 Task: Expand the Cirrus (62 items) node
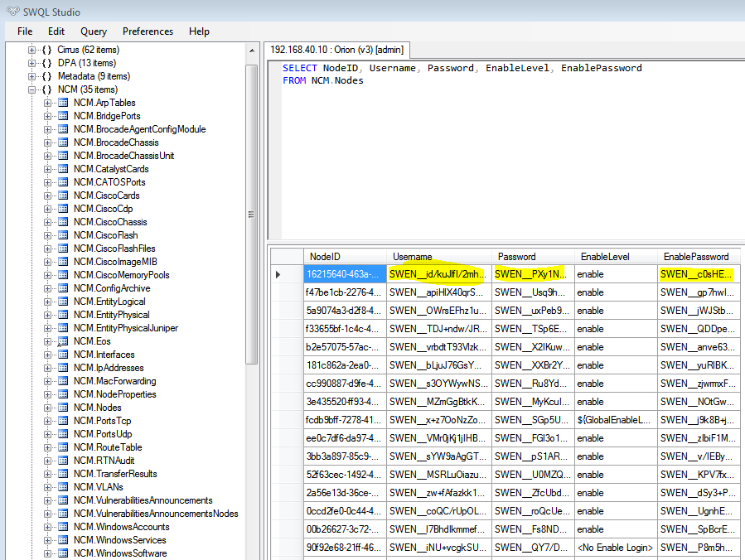tap(32, 50)
